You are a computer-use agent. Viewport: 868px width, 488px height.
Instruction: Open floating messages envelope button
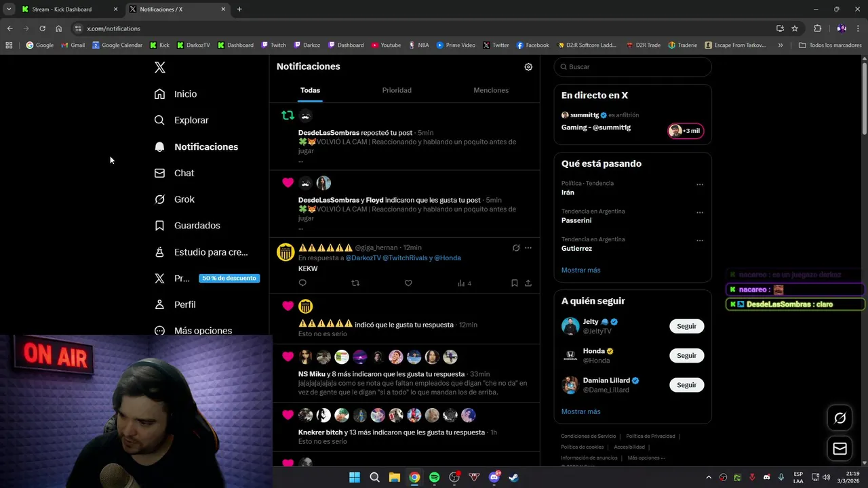[x=840, y=449]
